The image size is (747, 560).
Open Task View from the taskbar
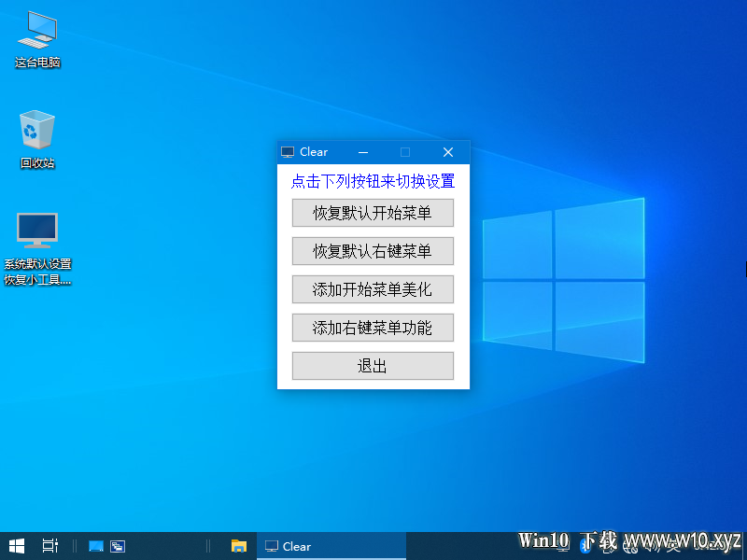tap(50, 546)
